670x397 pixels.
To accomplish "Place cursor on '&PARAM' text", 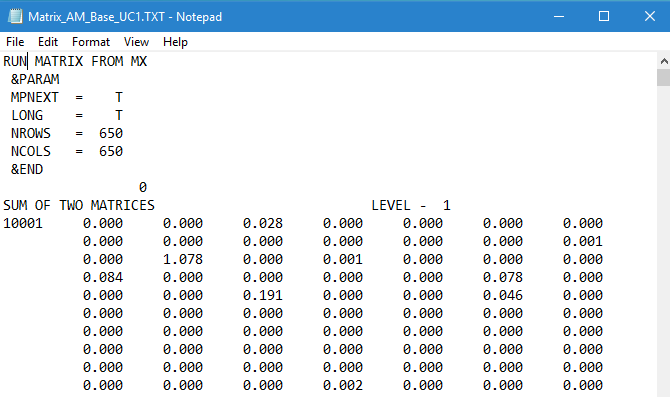I will pos(35,79).
